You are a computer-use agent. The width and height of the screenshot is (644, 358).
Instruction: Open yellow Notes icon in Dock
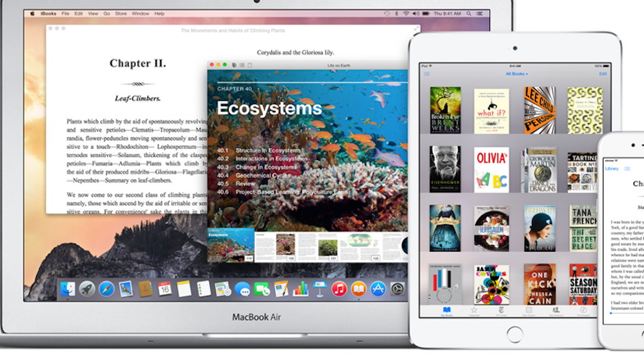[x=184, y=289]
